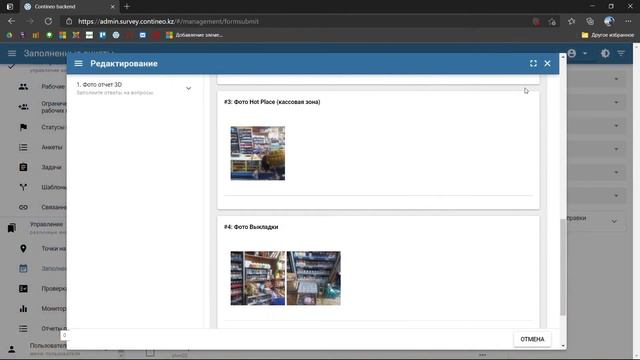640x360 pixels.
Task: Click the Анкеты list icon in sidebar
Action: point(23,147)
